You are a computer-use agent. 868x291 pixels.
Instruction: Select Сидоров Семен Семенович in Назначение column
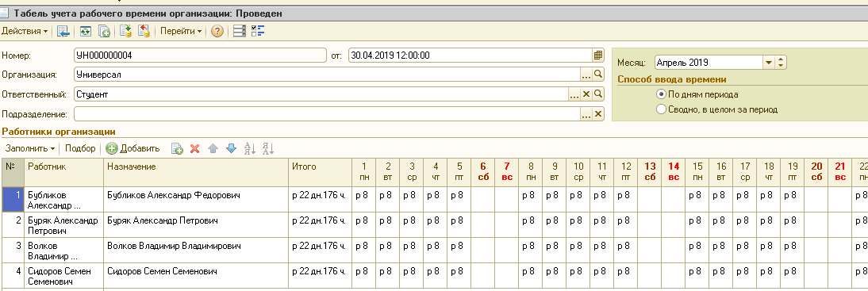tap(196, 275)
